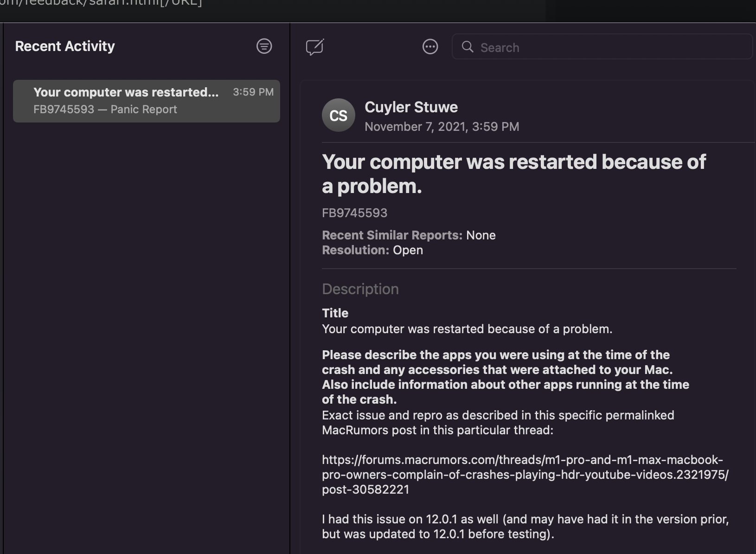Click the sender name Cuyler Stuwe
Screen dimensions: 756x554
coord(411,107)
